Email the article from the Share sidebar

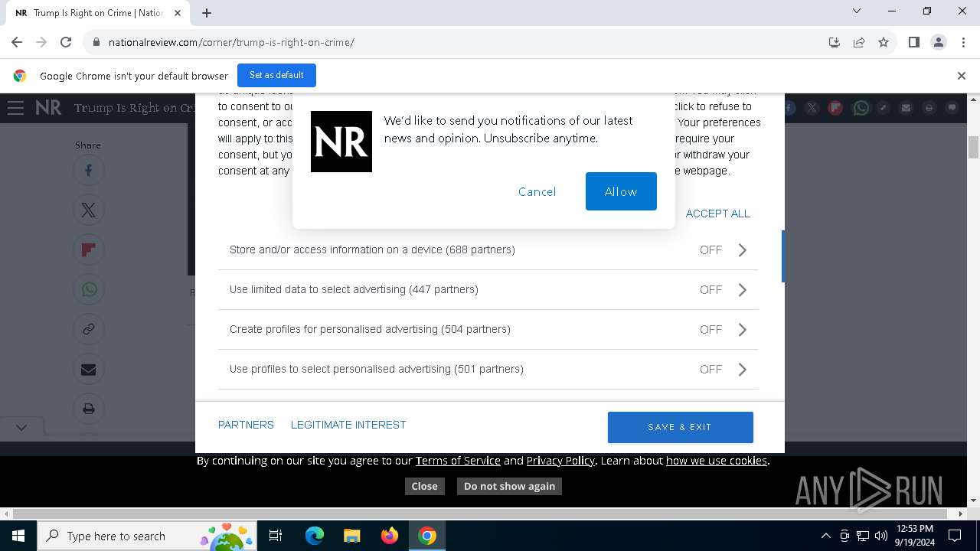(x=89, y=370)
